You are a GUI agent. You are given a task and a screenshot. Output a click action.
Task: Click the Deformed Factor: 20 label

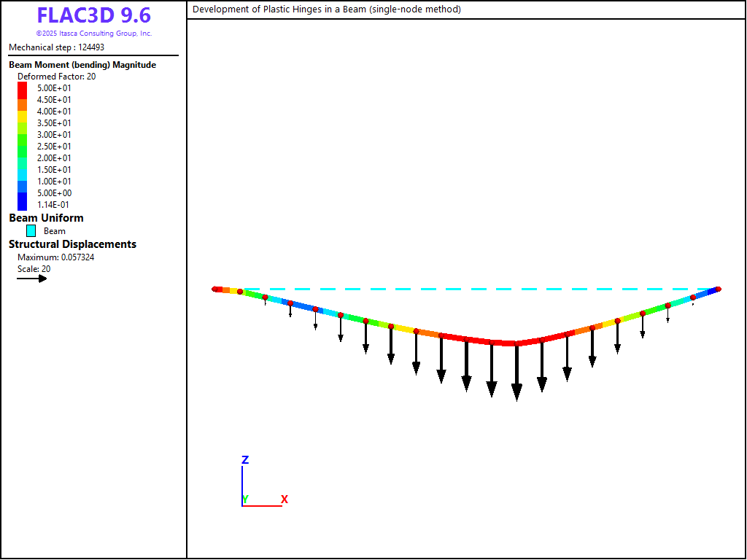(x=56, y=77)
